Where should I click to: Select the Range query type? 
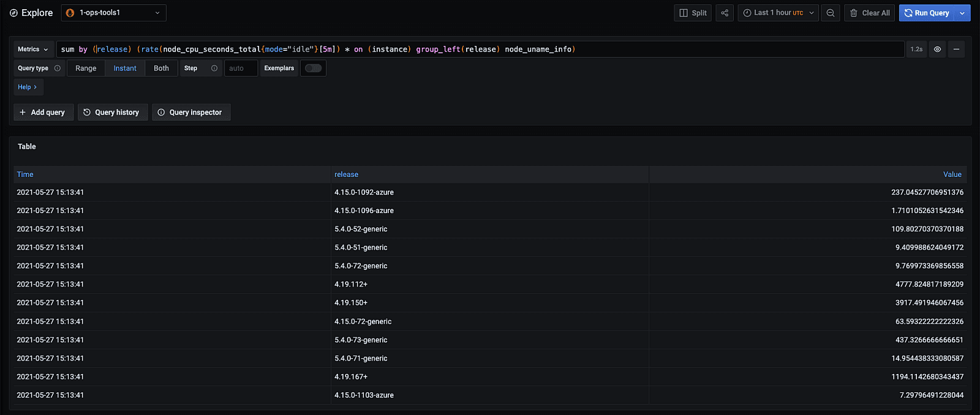(x=86, y=69)
